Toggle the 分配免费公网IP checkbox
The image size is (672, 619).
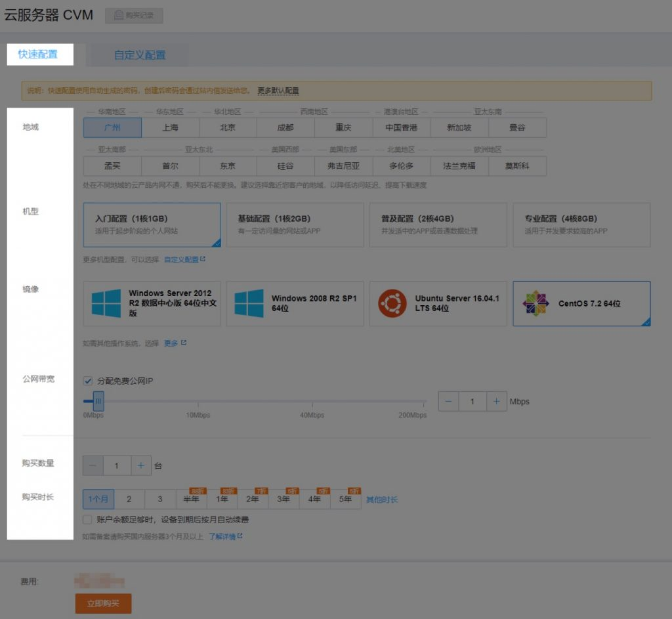[88, 381]
